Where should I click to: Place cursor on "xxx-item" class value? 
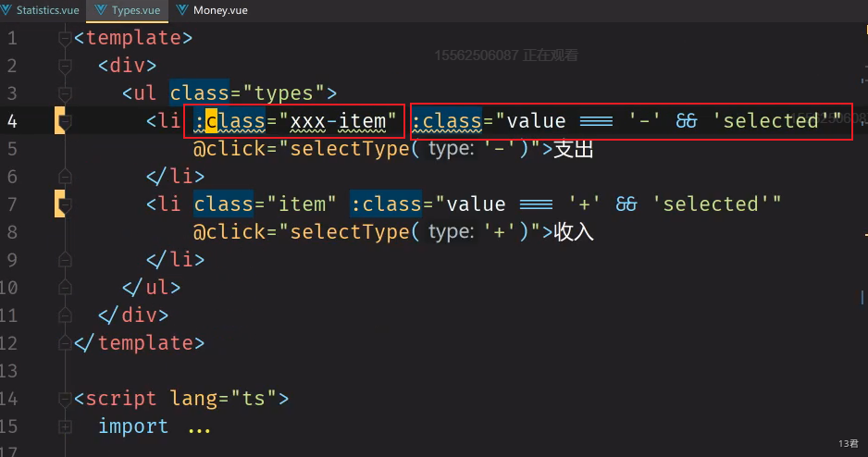tap(338, 121)
